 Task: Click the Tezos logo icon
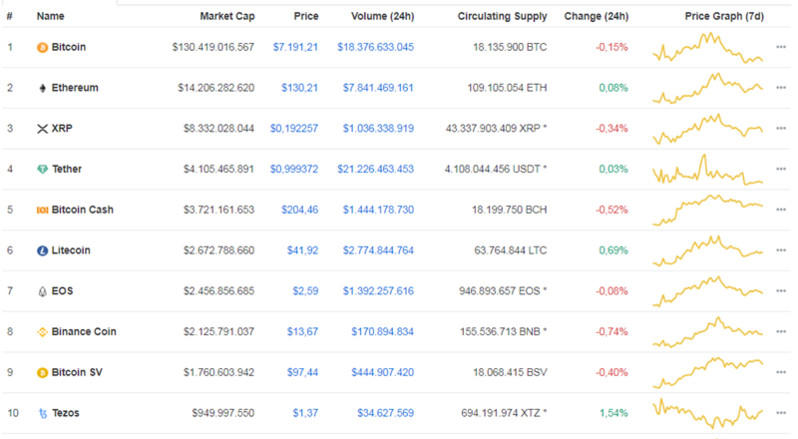pos(42,413)
